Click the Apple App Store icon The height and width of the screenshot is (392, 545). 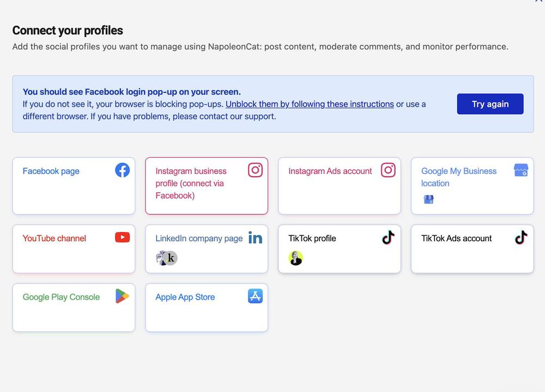pos(255,296)
